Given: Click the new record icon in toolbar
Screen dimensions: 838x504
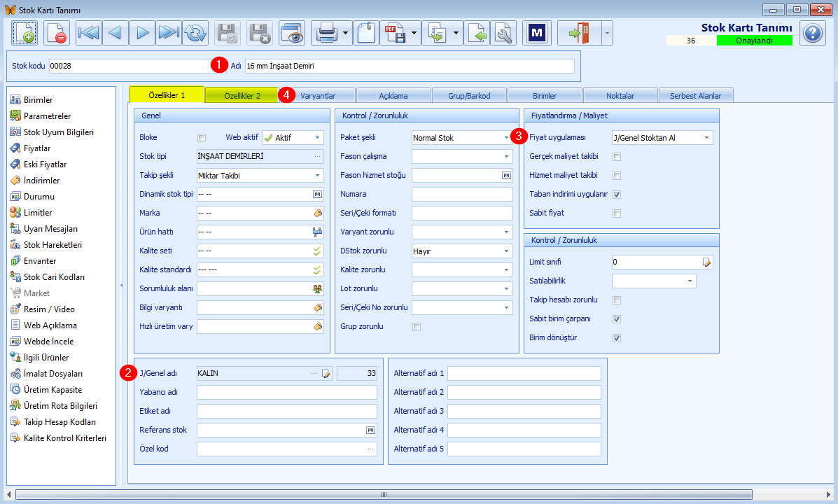Looking at the screenshot, I should coord(25,33).
